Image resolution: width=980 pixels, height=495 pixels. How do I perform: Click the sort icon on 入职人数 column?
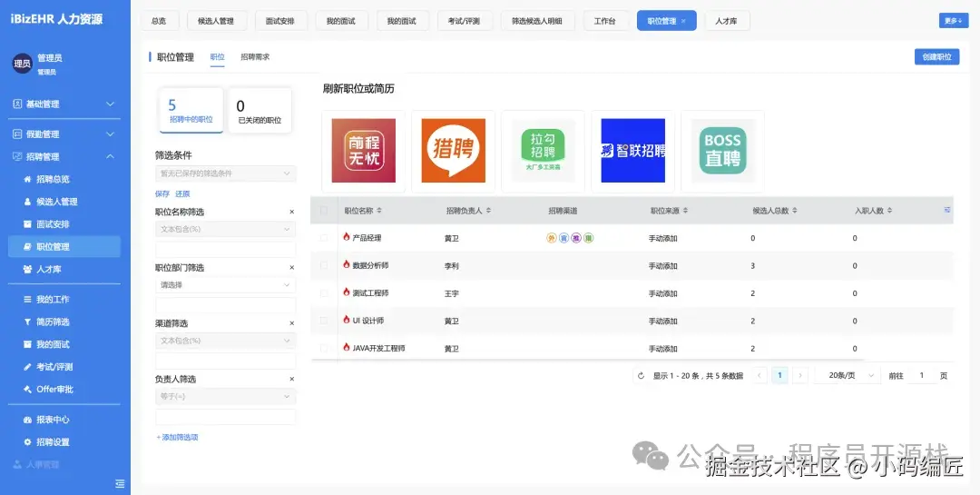[x=889, y=211]
